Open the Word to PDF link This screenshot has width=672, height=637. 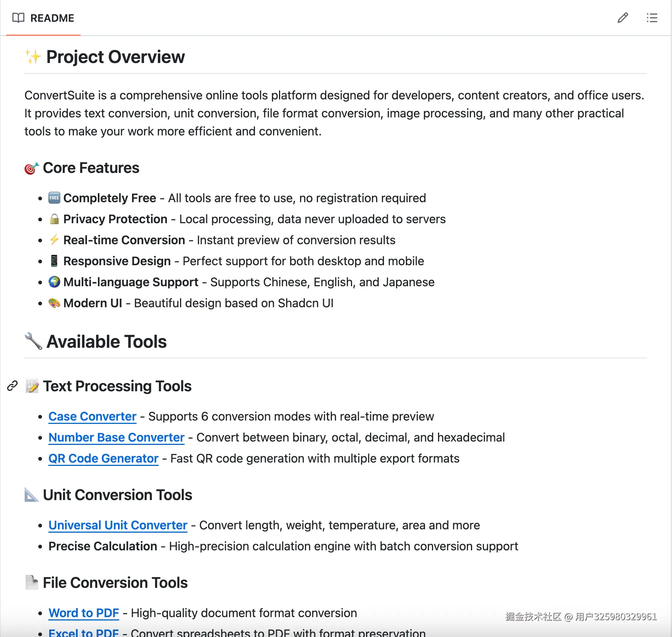pyautogui.click(x=84, y=613)
